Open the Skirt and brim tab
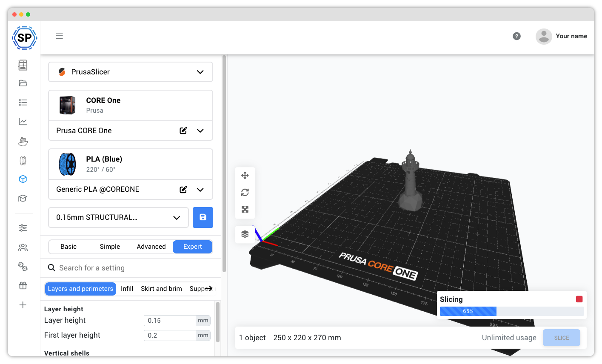The height and width of the screenshot is (364, 602). tap(161, 288)
